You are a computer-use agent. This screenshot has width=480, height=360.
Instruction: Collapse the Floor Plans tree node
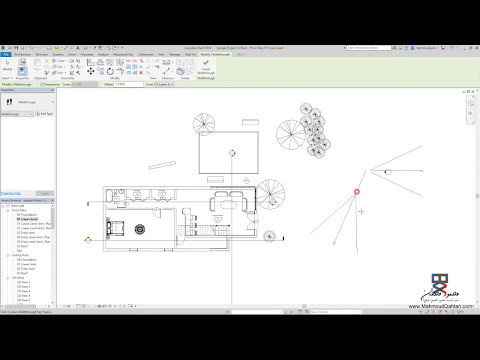click(x=8, y=210)
